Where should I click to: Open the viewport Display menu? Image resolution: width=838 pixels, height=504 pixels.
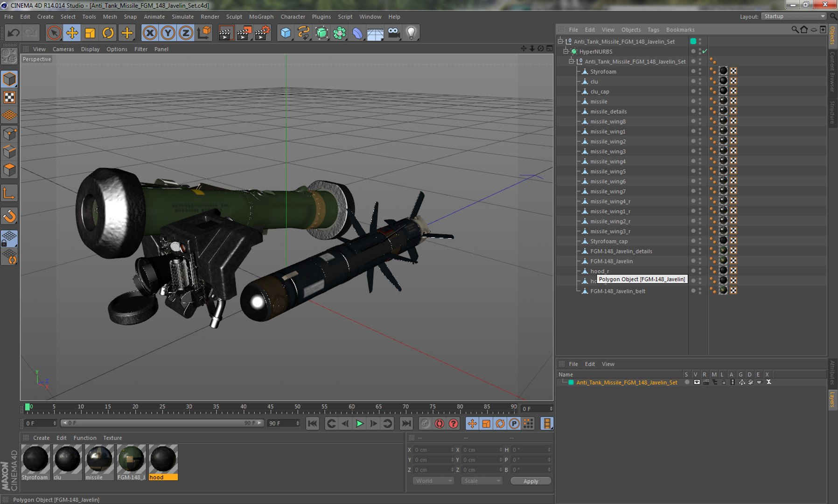90,49
